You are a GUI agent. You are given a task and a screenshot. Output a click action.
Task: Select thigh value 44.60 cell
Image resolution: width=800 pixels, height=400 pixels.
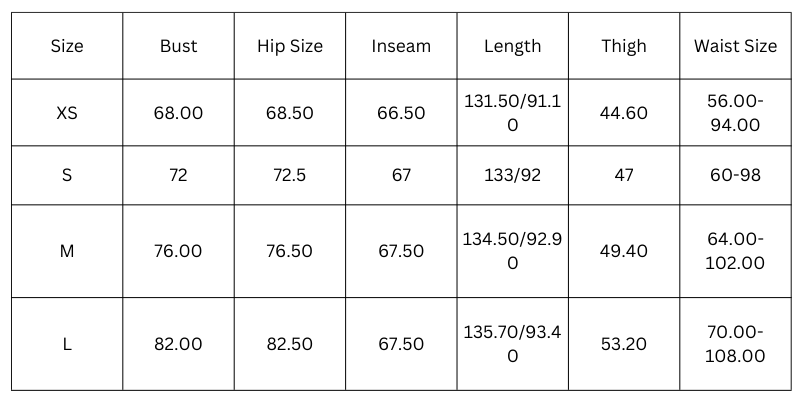pyautogui.click(x=624, y=113)
